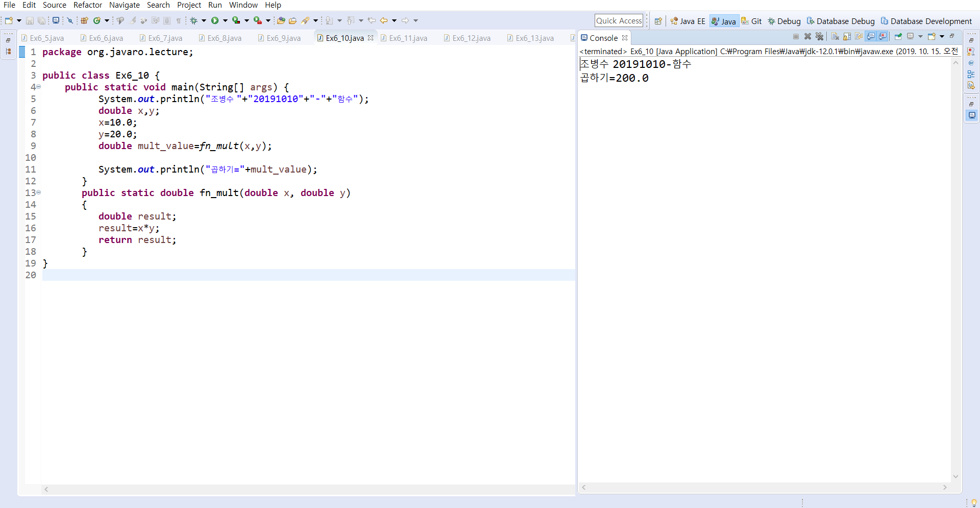Open the Window menu
This screenshot has height=508, width=980.
[x=243, y=5]
